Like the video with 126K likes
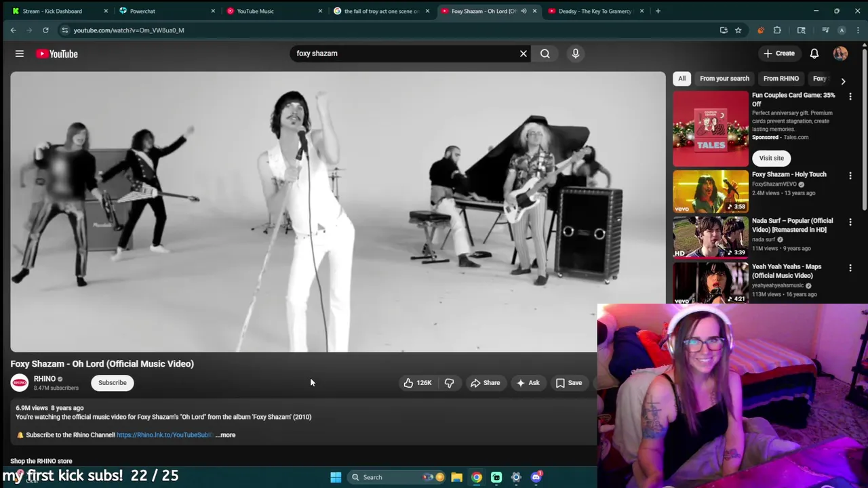The image size is (868, 488). [x=418, y=383]
